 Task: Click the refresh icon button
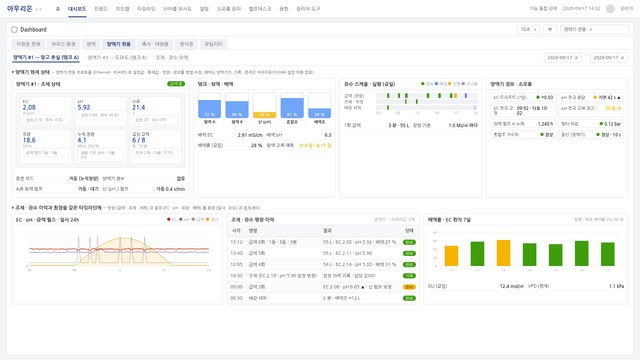tap(550, 29)
